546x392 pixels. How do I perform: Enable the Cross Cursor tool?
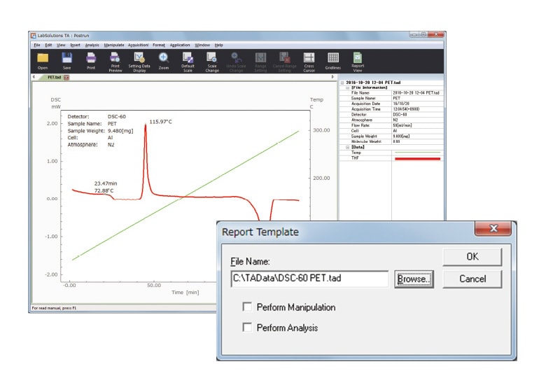(309, 60)
